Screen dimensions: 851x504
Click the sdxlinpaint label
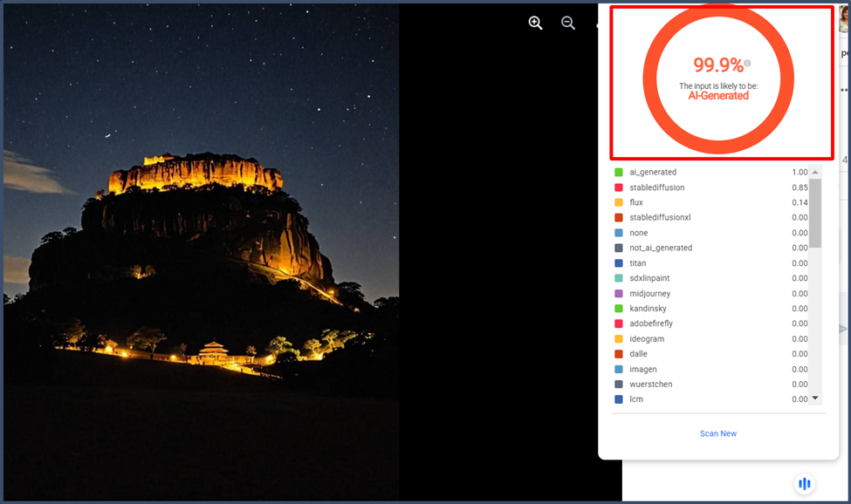click(649, 278)
